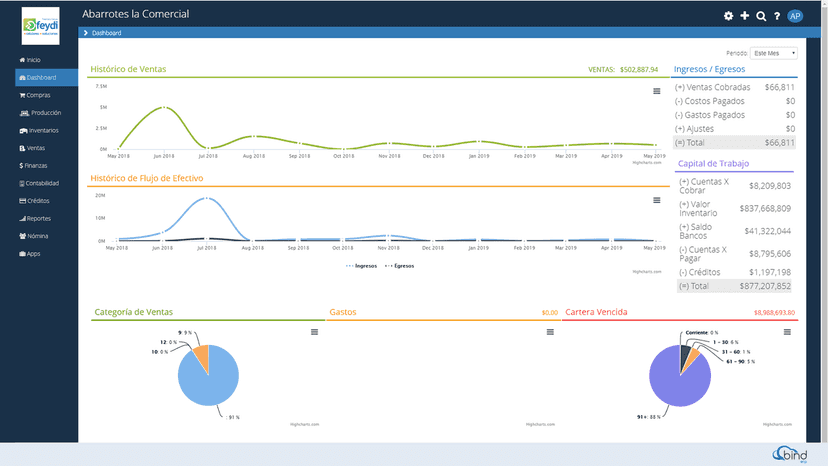Click the breadcrumb chevron arrow
Image resolution: width=828 pixels, height=466 pixels.
86,33
